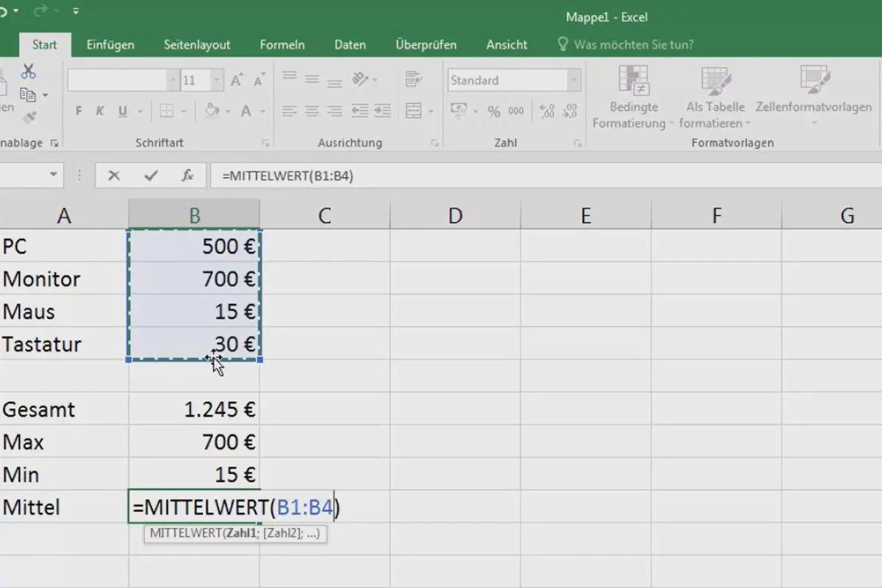Image resolution: width=882 pixels, height=588 pixels.
Task: Open the merge cells dropdown arrow
Action: click(431, 112)
